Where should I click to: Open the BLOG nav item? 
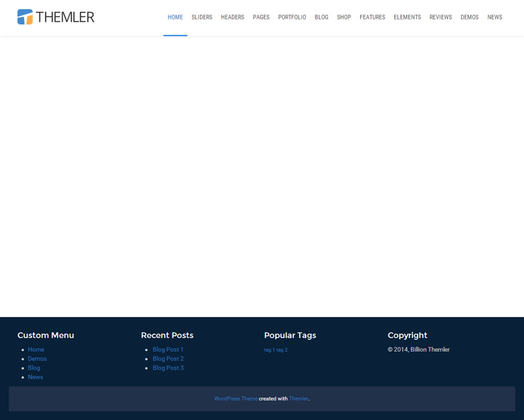pyautogui.click(x=322, y=17)
